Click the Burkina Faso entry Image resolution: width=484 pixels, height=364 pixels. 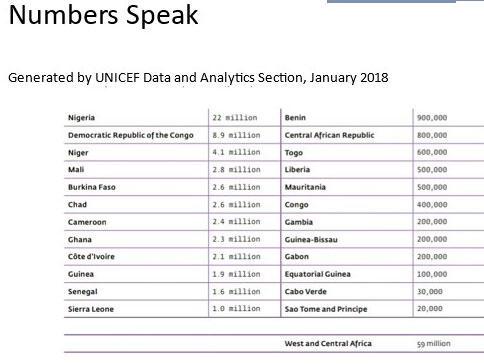92,187
